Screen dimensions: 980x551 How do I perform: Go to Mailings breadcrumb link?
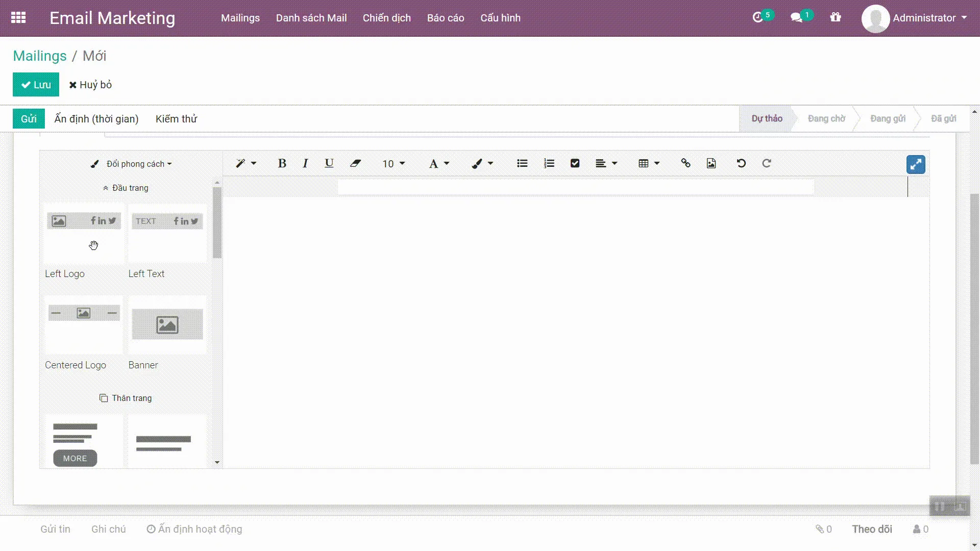(x=40, y=56)
